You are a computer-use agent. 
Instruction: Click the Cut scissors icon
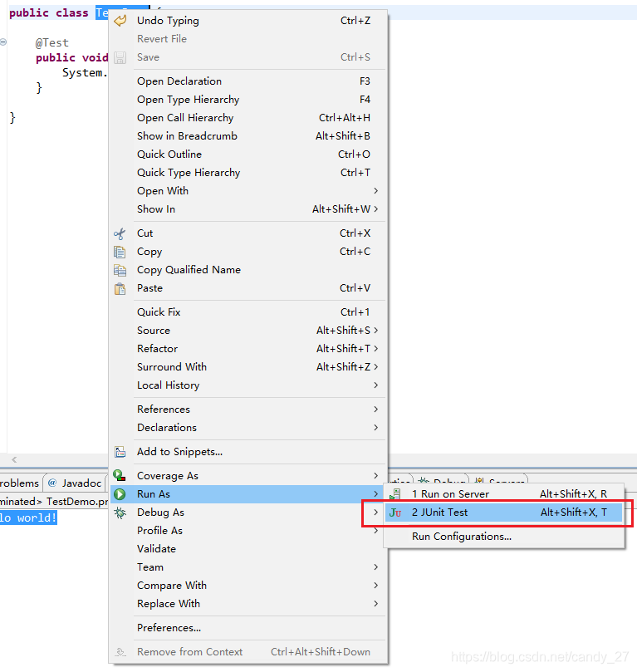coord(120,233)
